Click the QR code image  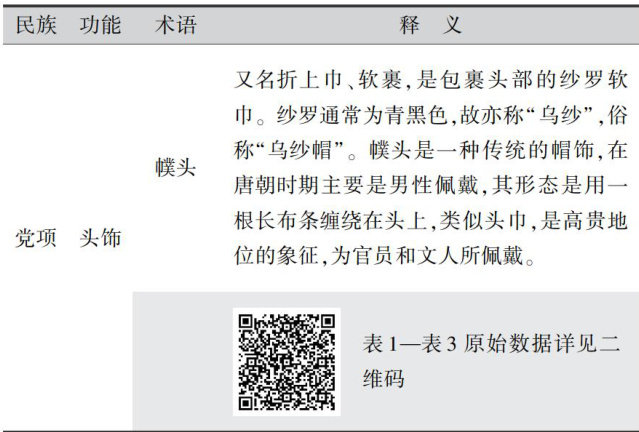coord(286,362)
